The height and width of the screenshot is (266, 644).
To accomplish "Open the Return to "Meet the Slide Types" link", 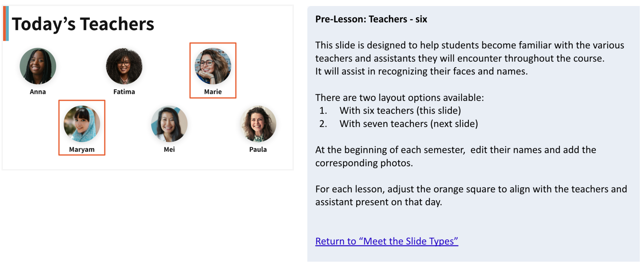I will (387, 241).
